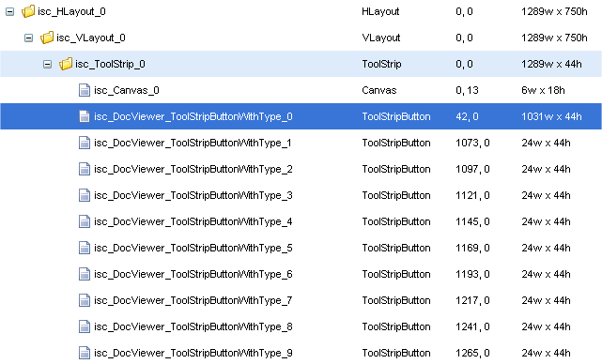Select isc_DocViewer_ToolStripButtonWithType_5 row

coord(301,248)
